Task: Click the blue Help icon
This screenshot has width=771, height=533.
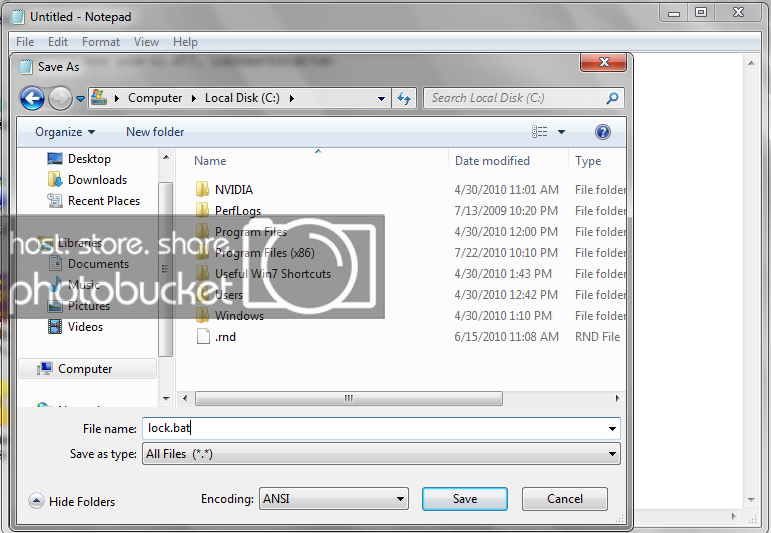Action: (602, 132)
